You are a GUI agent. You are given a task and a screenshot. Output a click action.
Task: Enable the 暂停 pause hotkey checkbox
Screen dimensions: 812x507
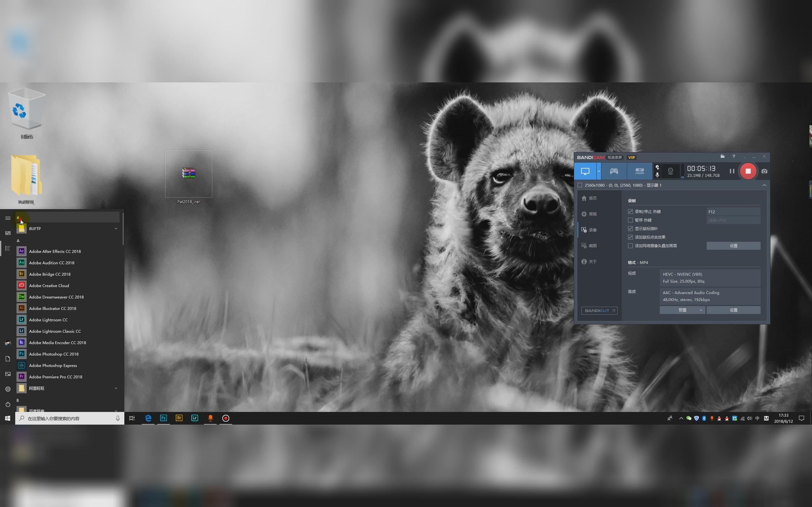pos(631,220)
